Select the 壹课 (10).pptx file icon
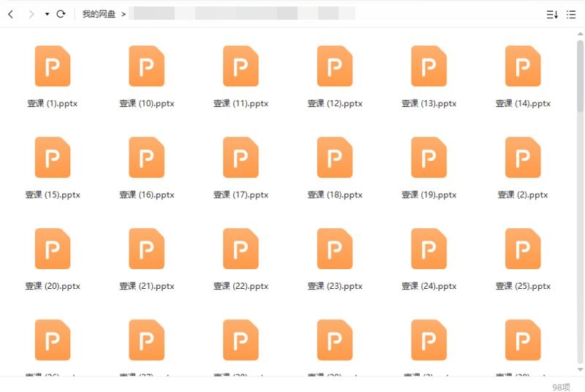This screenshot has height=392, width=585. (147, 66)
